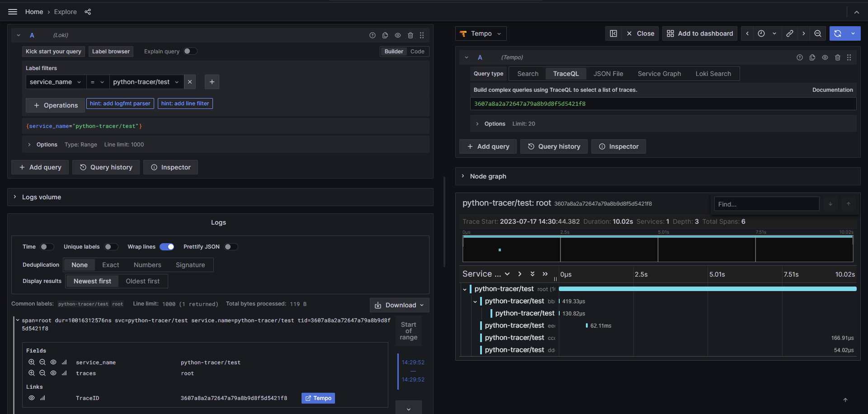This screenshot has width=868, height=414.
Task: Click the drag handle on Tempo query row
Action: pyautogui.click(x=849, y=57)
